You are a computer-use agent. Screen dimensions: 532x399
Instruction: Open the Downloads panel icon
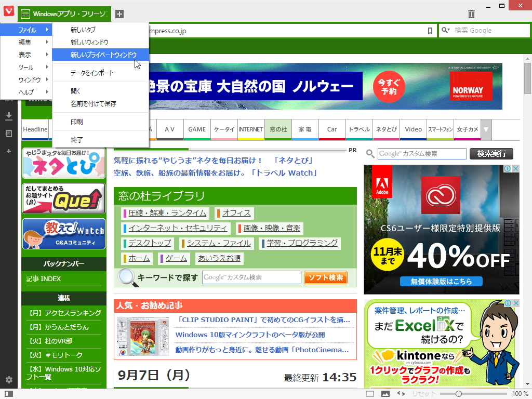[x=8, y=115]
